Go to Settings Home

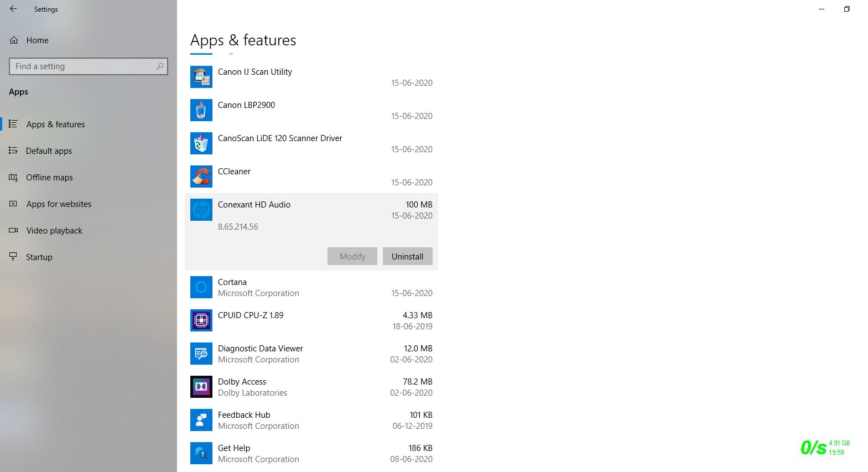click(x=89, y=40)
